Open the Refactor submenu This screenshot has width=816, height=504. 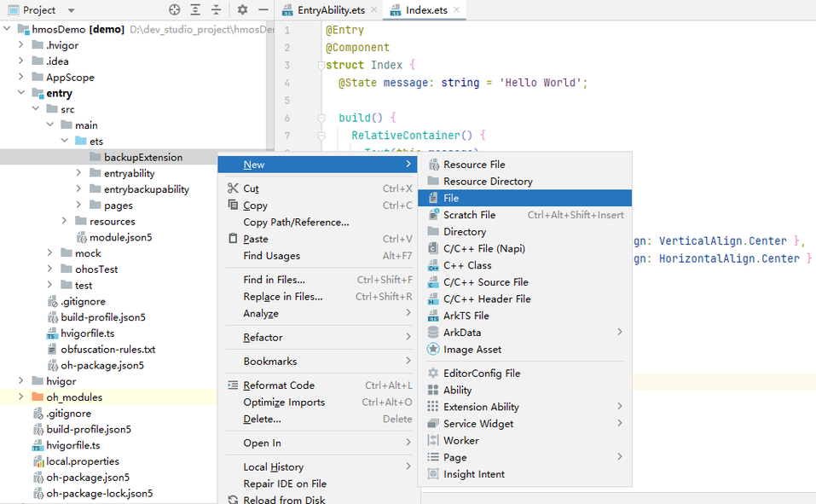[x=263, y=337]
